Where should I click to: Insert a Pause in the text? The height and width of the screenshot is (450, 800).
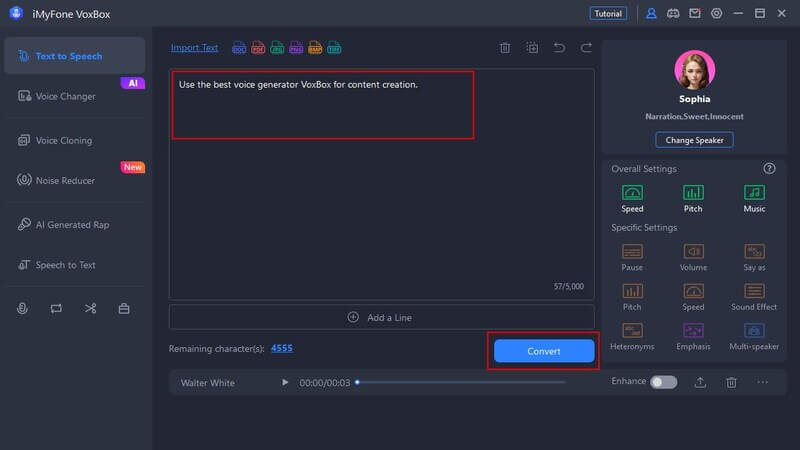632,257
